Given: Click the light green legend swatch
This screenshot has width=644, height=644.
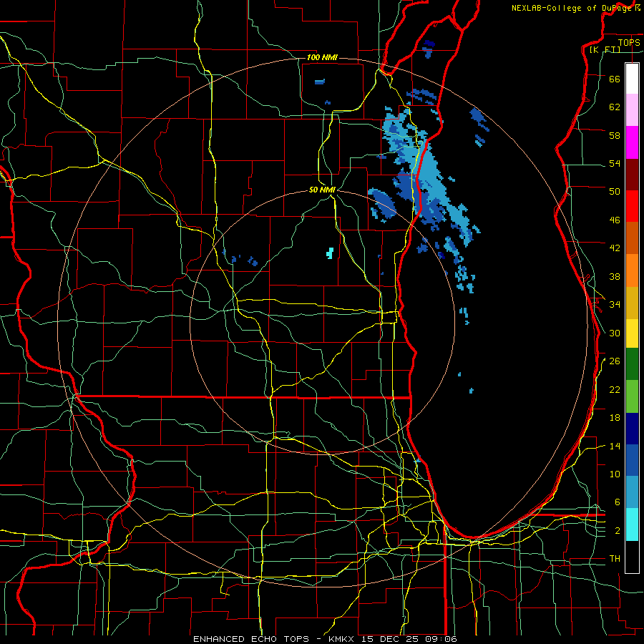Looking at the screenshot, I should point(632,396).
